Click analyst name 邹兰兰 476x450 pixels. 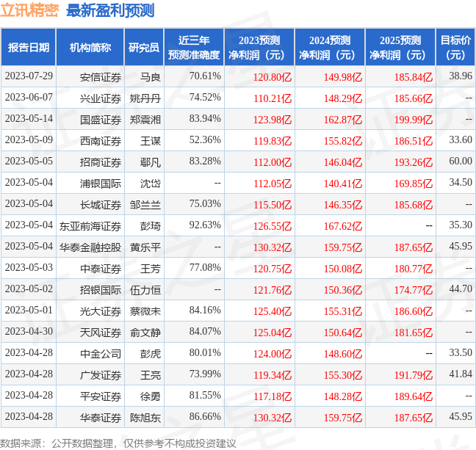coord(145,205)
